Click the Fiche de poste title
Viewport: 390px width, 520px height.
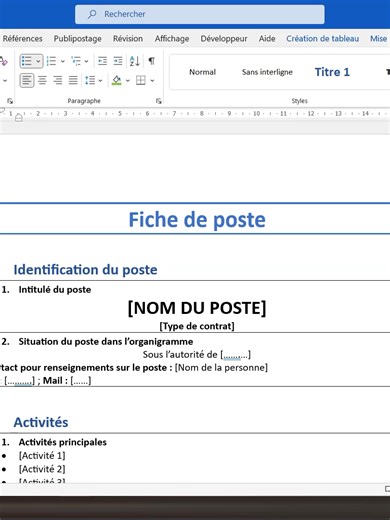click(x=197, y=220)
